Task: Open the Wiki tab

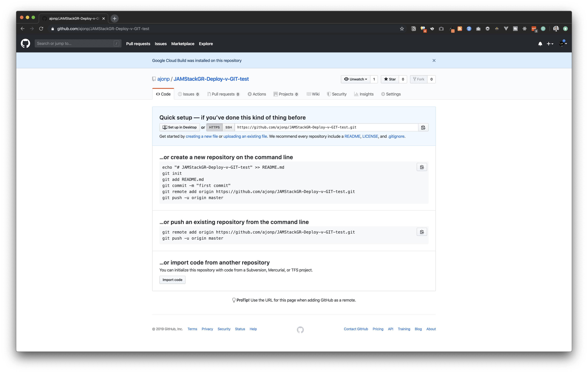Action: pos(313,94)
